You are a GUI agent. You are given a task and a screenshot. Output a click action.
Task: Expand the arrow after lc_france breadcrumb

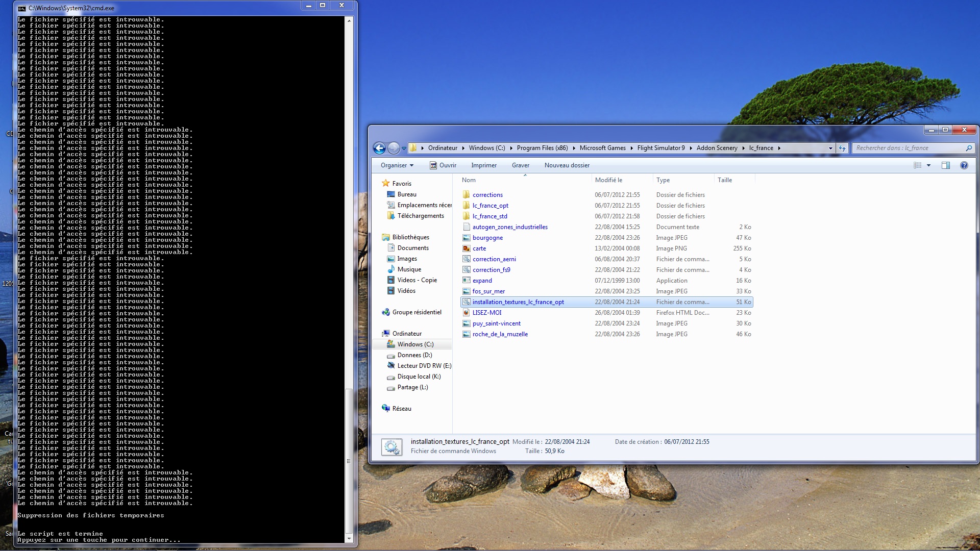(x=779, y=148)
